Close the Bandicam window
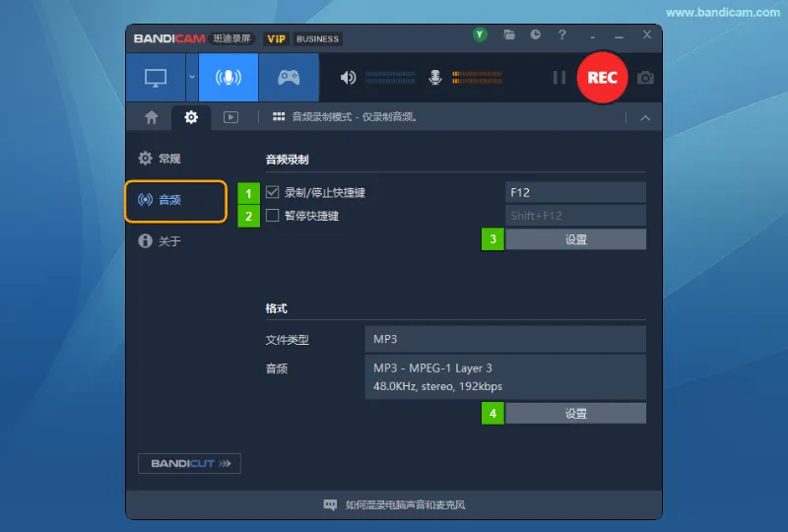The image size is (788, 532). [x=647, y=34]
